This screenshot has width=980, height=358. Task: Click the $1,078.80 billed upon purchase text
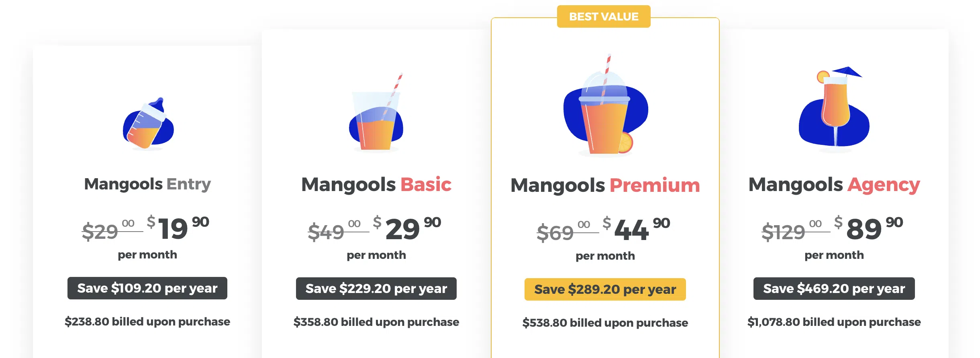click(834, 322)
